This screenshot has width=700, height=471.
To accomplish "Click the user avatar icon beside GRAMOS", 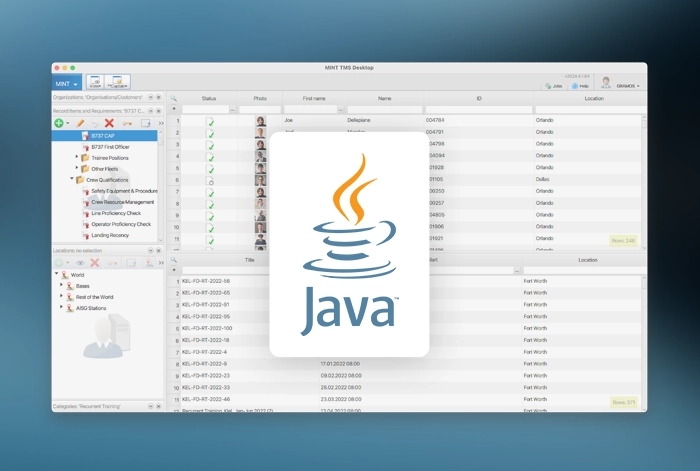I will (606, 83).
